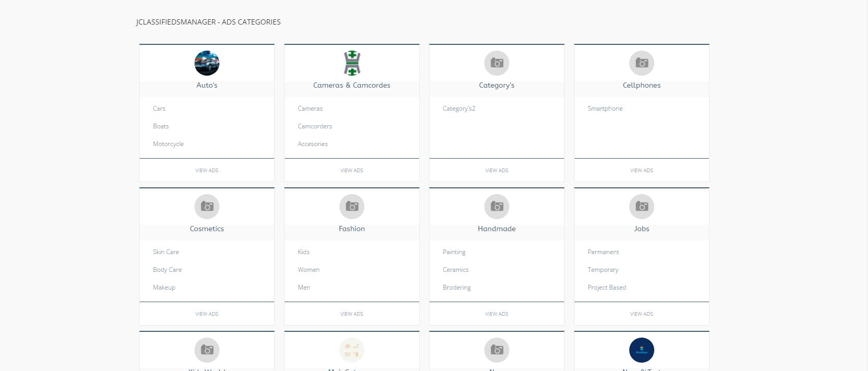868x371 pixels.
Task: Open the Motorcycle subcategory
Action: point(168,144)
